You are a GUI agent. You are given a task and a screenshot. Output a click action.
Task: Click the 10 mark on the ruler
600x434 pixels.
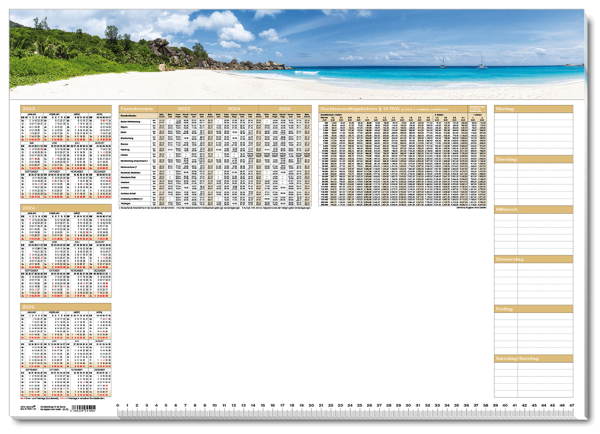click(214, 405)
